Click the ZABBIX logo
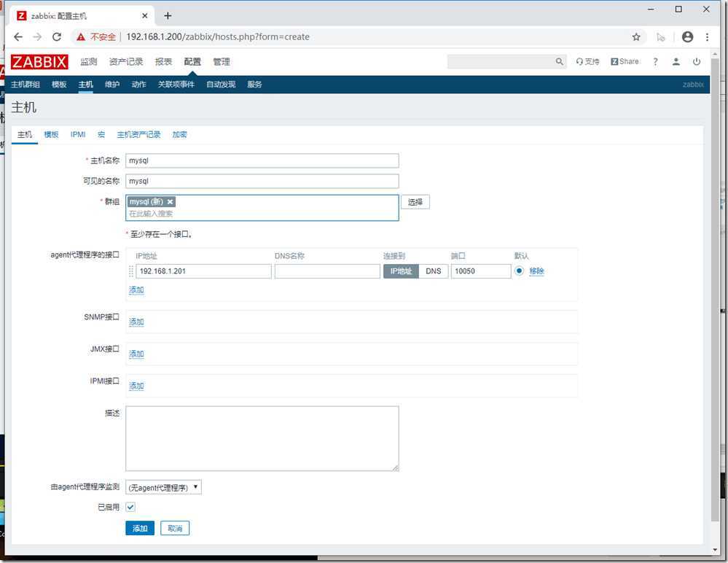Image resolution: width=728 pixels, height=563 pixels. click(39, 62)
